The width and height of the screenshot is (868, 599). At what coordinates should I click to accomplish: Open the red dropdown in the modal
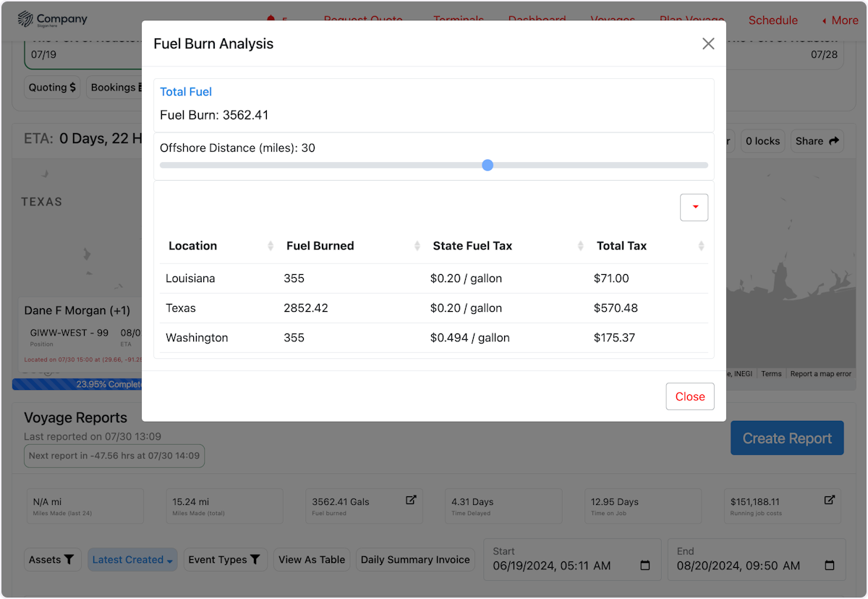click(x=694, y=207)
